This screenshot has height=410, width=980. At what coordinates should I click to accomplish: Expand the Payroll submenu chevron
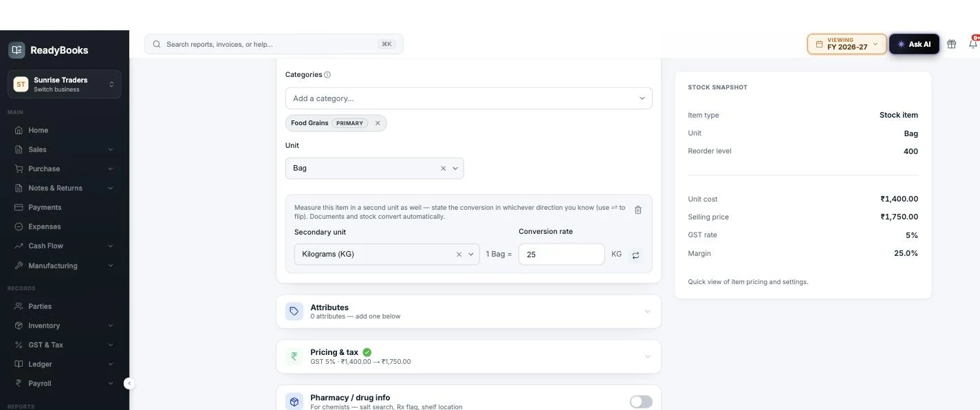coord(111,383)
